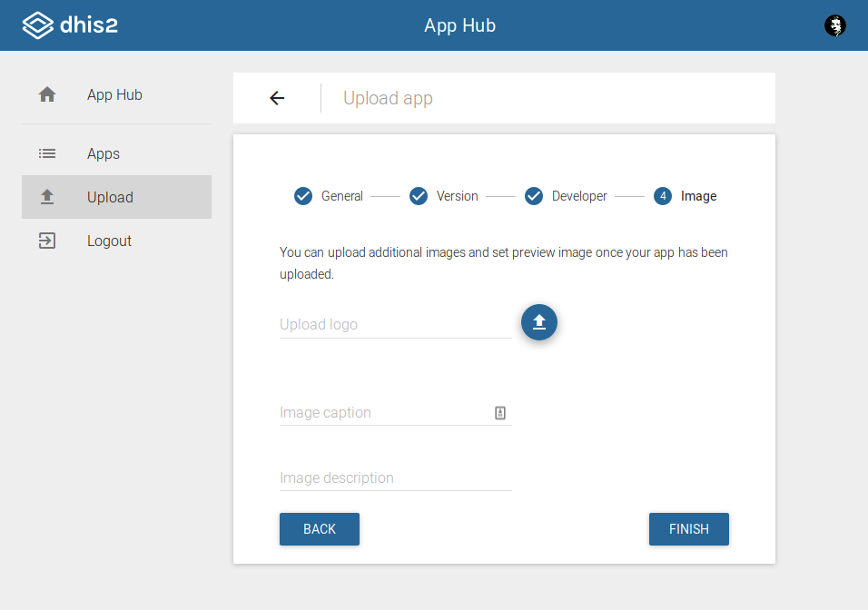The image size is (868, 610).
Task: Click the upload arrow icon in sidebar
Action: coord(47,196)
